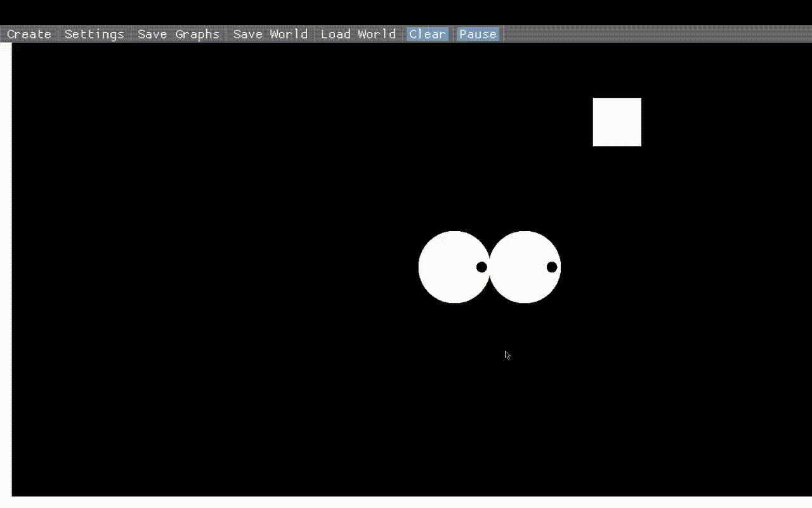Click empty menu bar space right of Pause

coord(653,34)
